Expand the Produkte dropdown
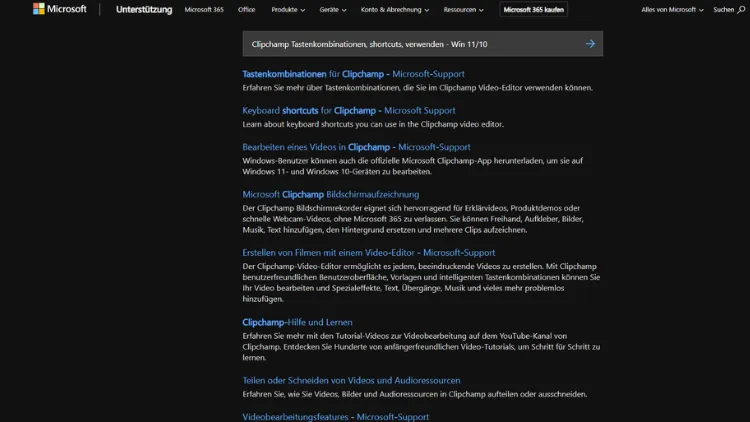Image resolution: width=750 pixels, height=422 pixels. coord(288,10)
